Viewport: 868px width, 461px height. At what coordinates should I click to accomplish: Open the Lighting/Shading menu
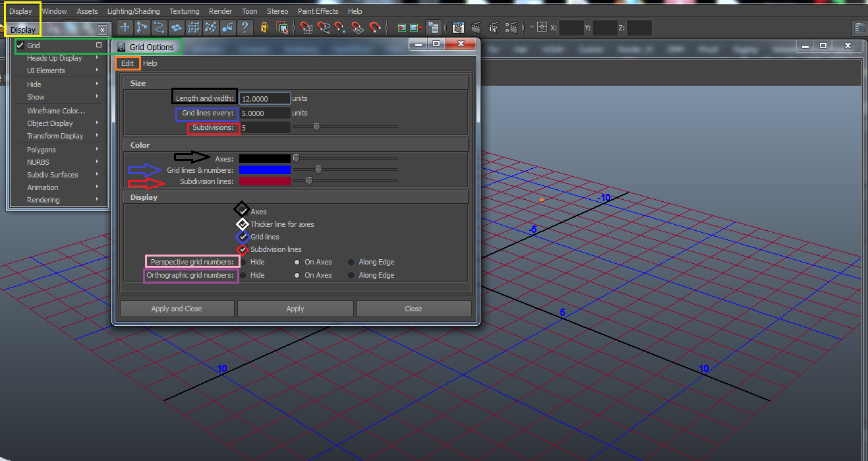click(x=134, y=11)
